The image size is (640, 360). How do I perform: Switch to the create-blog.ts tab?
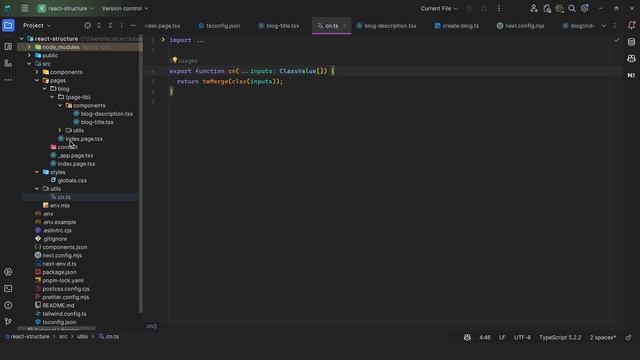[x=457, y=26]
